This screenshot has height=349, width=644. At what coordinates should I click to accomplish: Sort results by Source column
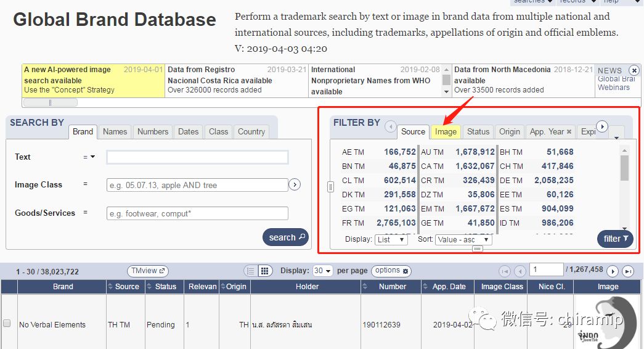click(x=126, y=287)
